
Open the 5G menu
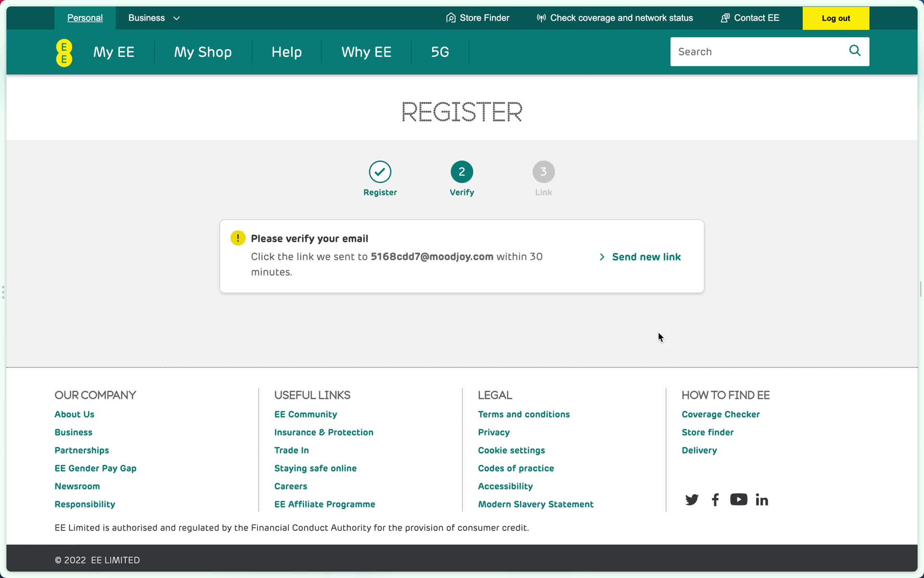(x=440, y=52)
